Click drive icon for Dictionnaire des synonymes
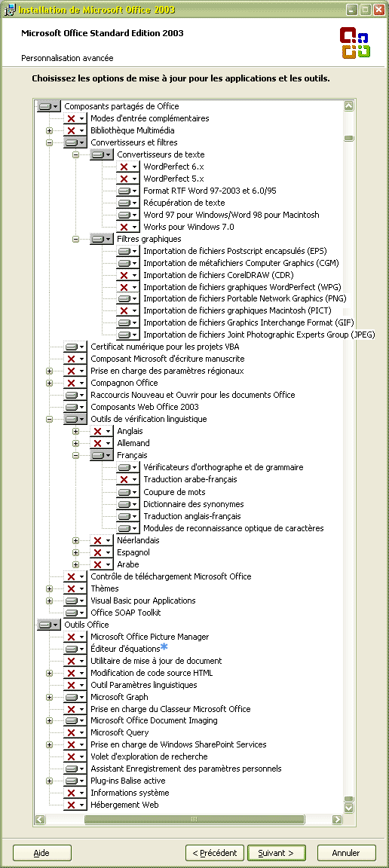The width and height of the screenshot is (389, 868). click(124, 504)
